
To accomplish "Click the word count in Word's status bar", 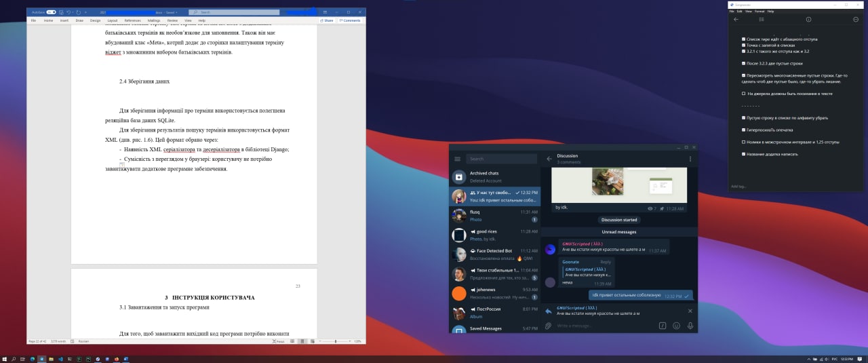I will point(58,341).
